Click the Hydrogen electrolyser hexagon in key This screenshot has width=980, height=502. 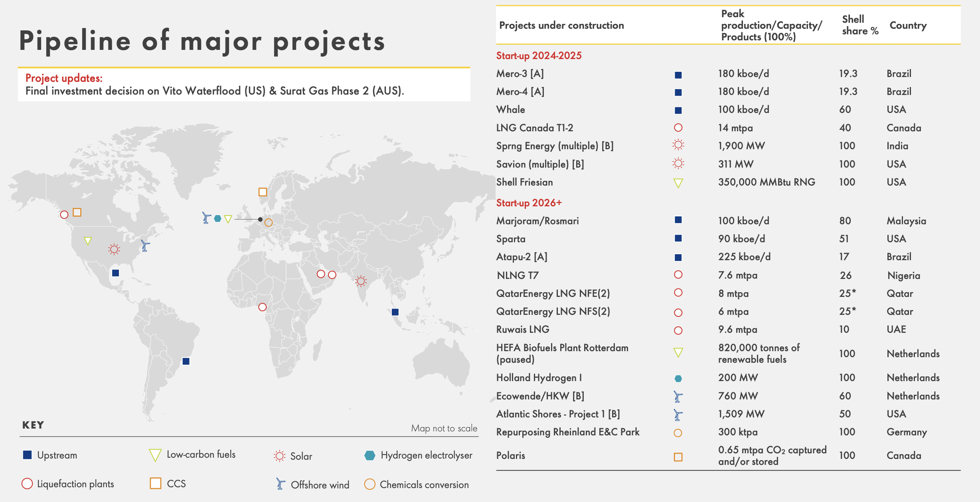click(370, 455)
